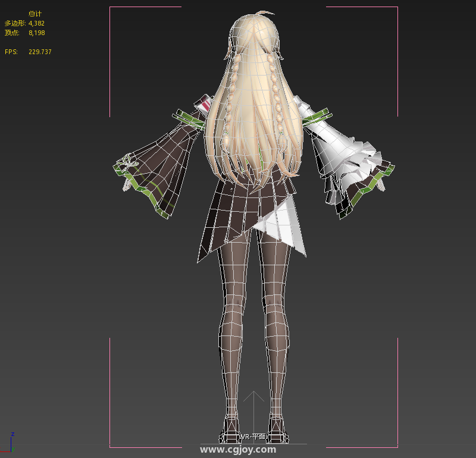Click the 总计 statistics header
Image resolution: width=476 pixels, height=458 pixels.
(35, 13)
